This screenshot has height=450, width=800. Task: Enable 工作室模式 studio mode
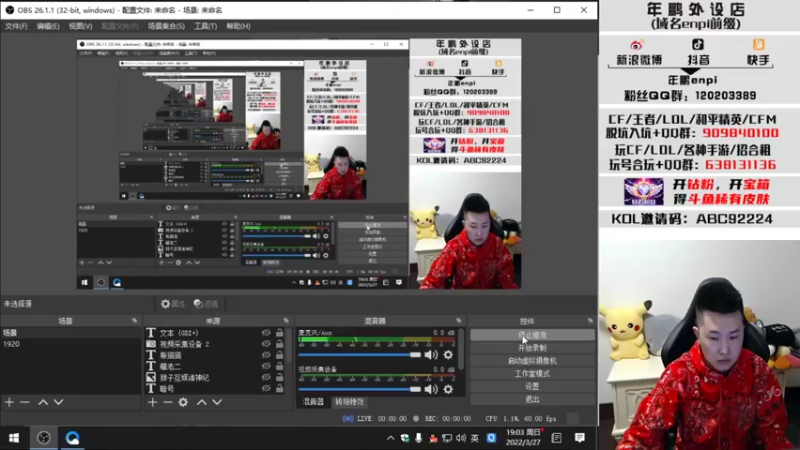tap(532, 373)
